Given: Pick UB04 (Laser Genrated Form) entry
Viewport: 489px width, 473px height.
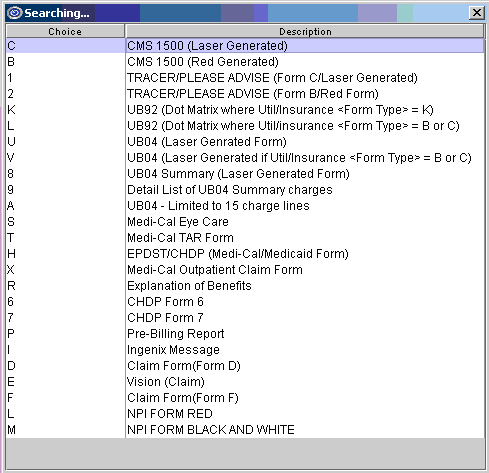Looking at the screenshot, I should (x=245, y=142).
